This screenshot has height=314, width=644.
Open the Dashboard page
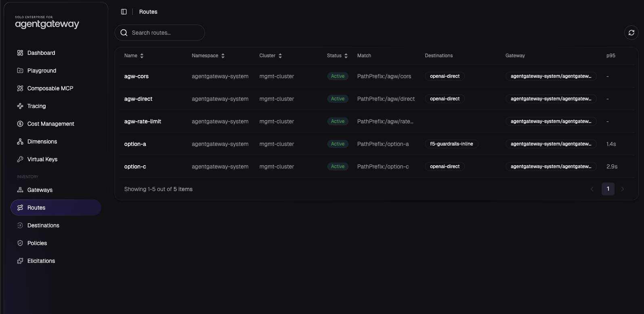pyautogui.click(x=56, y=53)
